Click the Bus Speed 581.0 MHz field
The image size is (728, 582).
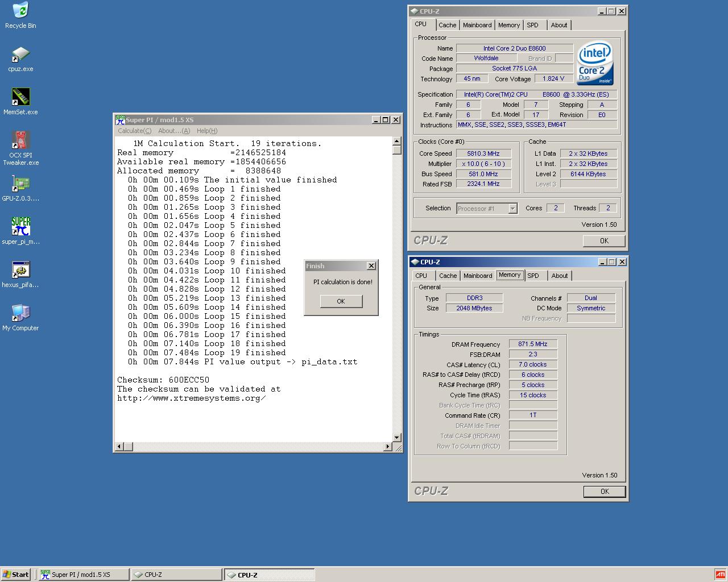coord(483,174)
